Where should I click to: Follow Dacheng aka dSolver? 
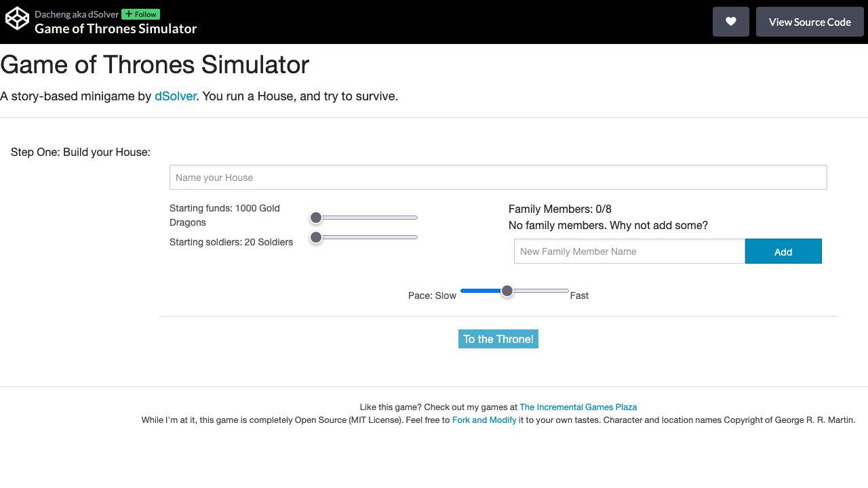click(x=140, y=14)
